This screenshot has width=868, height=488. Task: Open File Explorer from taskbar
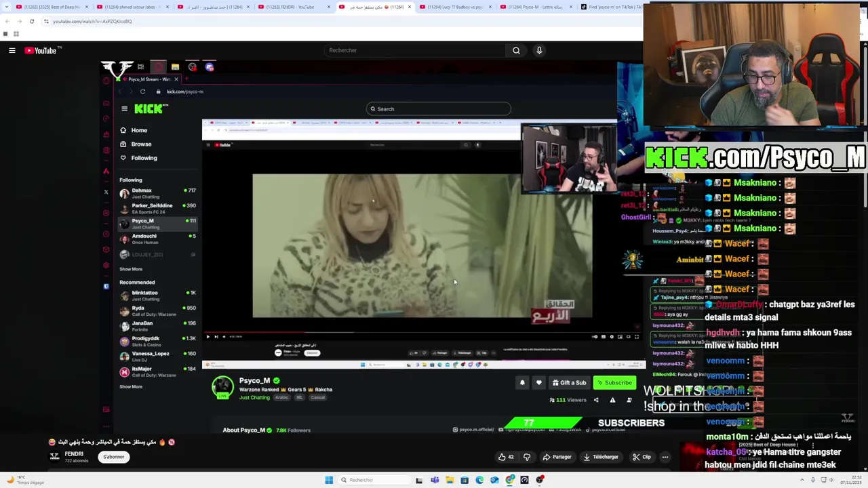tap(450, 480)
